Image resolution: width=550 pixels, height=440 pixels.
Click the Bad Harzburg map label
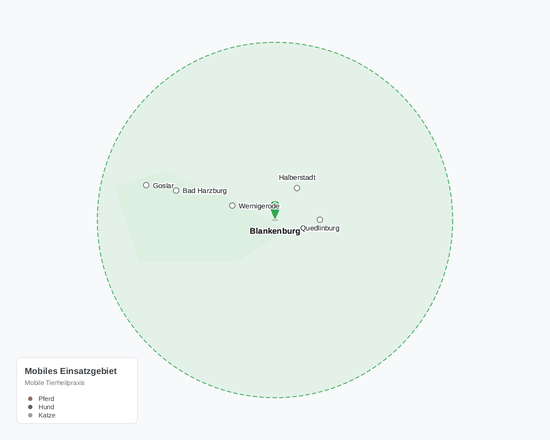[204, 191]
